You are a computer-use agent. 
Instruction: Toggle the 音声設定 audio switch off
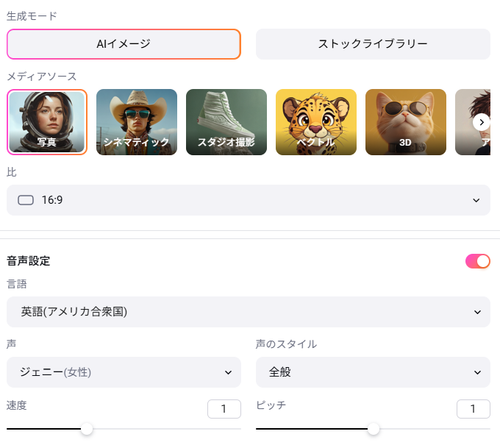pos(477,261)
